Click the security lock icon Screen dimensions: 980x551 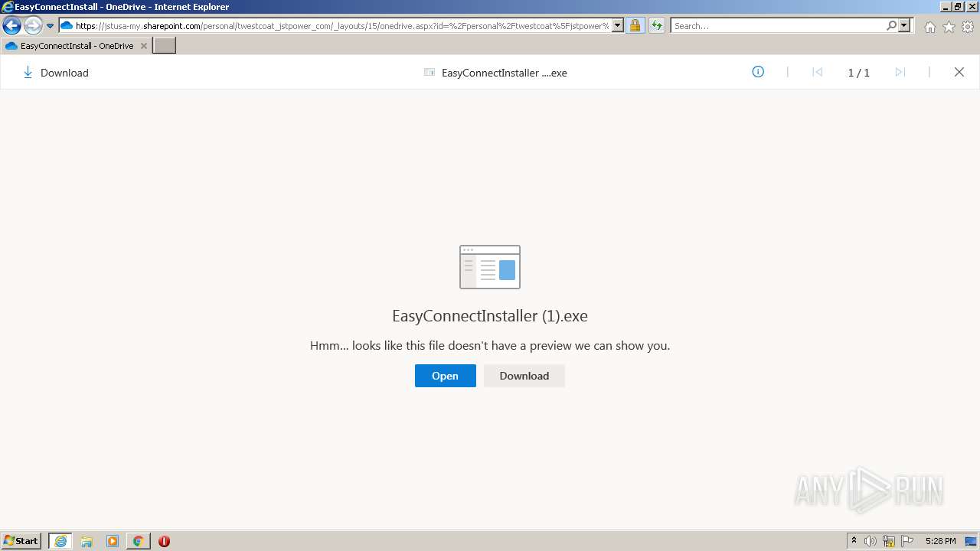[x=635, y=26]
